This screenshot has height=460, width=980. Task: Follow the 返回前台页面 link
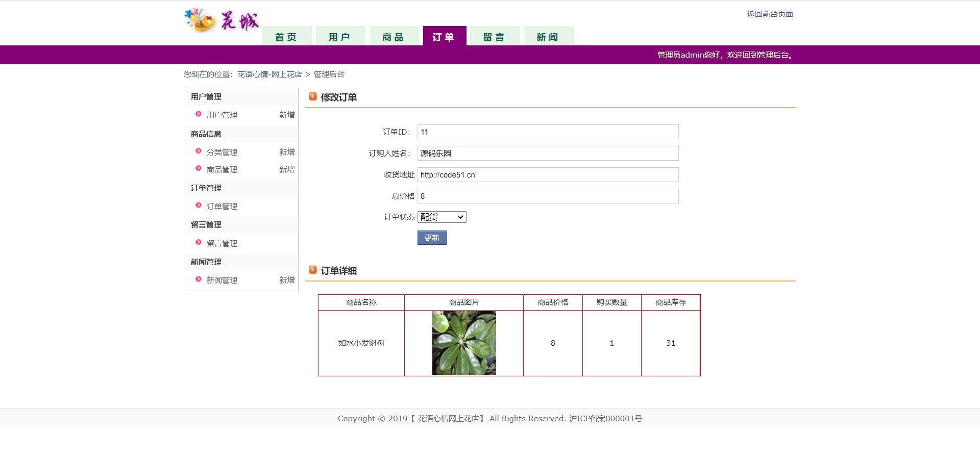pos(770,14)
